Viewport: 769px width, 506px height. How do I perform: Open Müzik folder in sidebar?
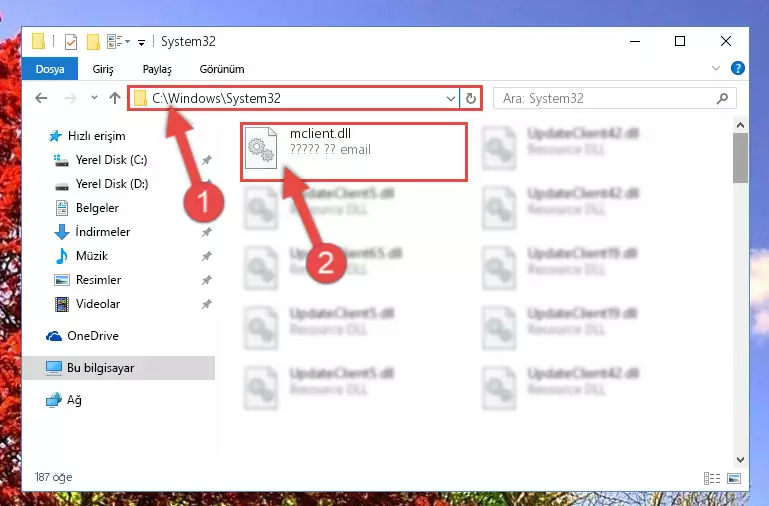92,256
